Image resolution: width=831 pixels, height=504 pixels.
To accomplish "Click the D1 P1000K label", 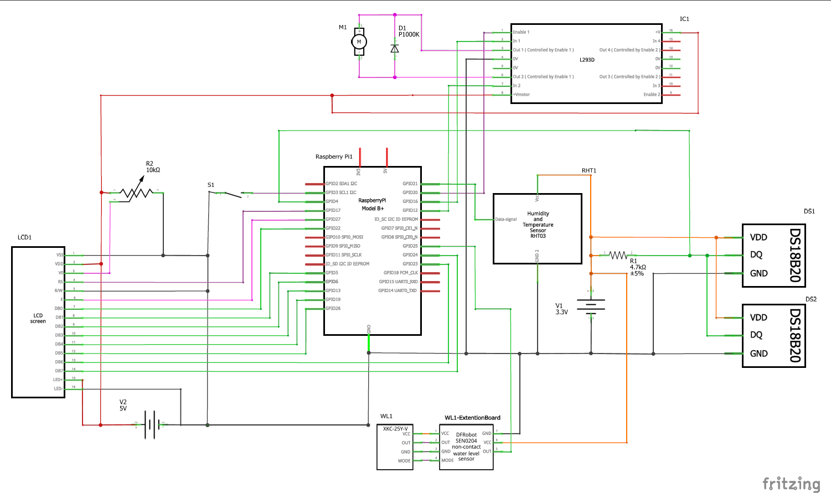I will point(409,31).
